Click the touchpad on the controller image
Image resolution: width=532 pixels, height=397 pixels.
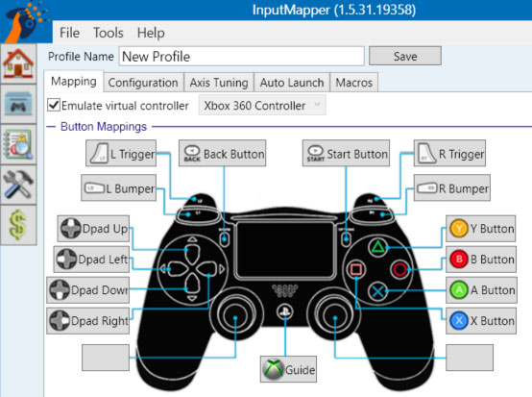[285, 250]
